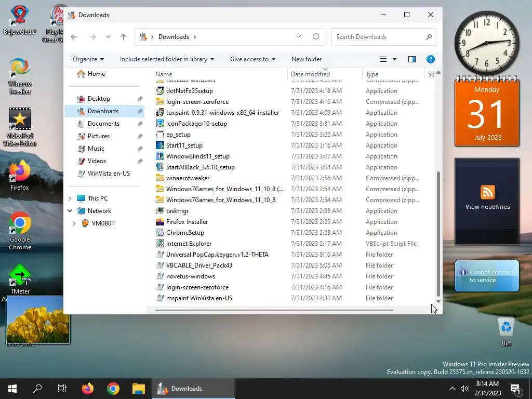Go back with the Back arrow
532x399 pixels.
(x=74, y=37)
